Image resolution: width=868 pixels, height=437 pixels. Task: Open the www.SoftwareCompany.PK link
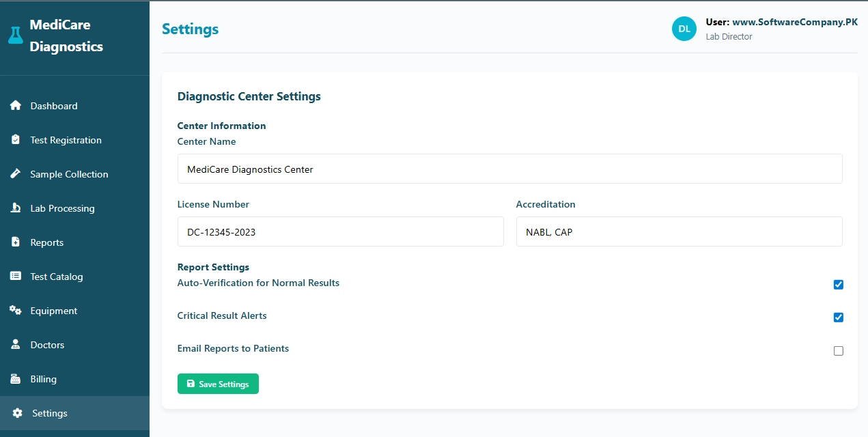794,22
